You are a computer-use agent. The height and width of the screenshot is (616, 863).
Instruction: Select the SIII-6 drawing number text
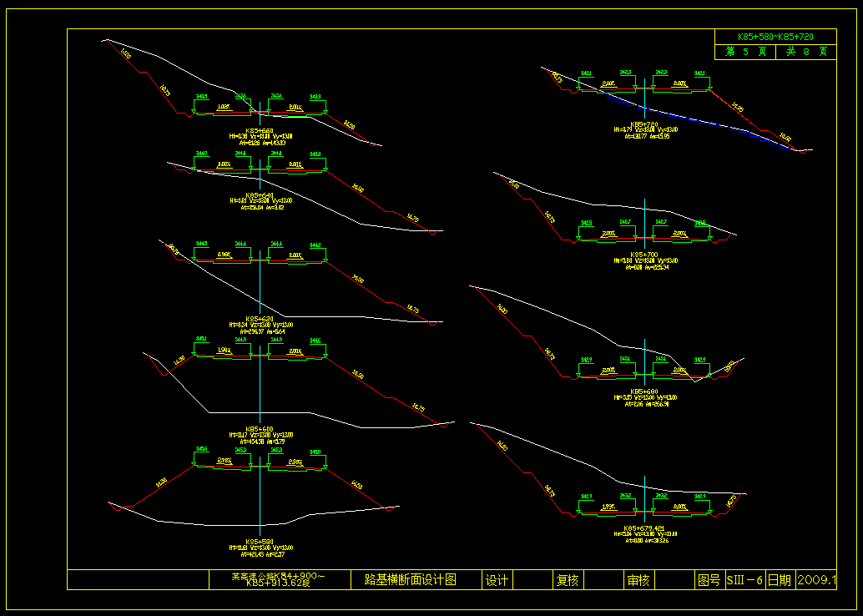click(x=744, y=580)
